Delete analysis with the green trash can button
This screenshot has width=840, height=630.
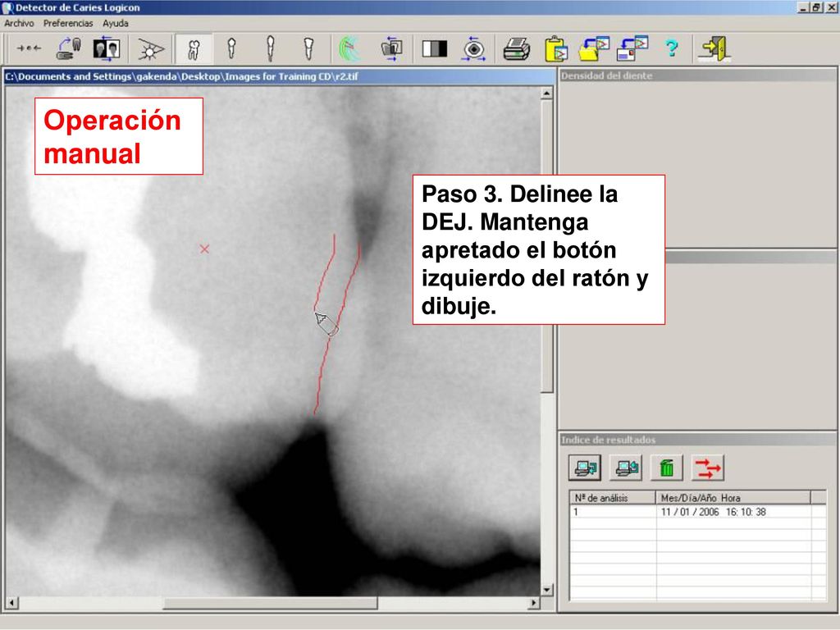[x=666, y=468]
